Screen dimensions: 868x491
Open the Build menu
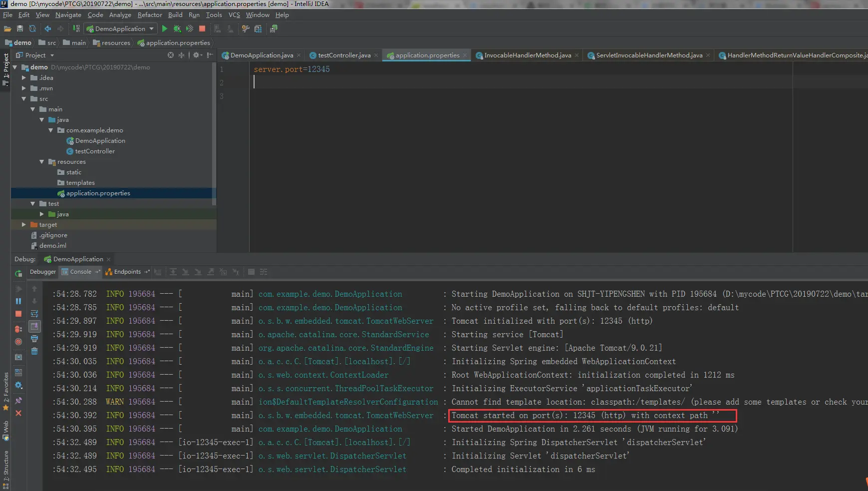[175, 15]
